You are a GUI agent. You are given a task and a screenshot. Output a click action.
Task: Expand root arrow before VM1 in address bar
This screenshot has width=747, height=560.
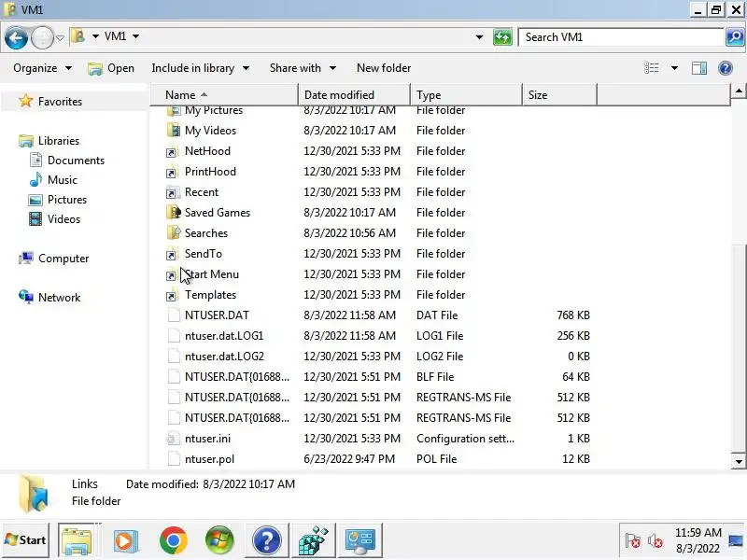95,36
